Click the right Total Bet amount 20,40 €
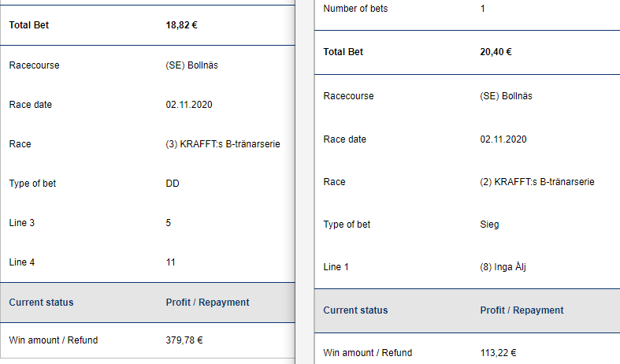 496,53
